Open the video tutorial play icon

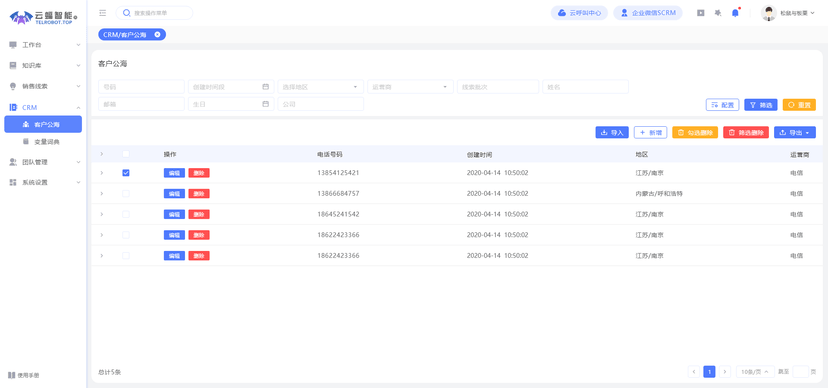(x=701, y=13)
